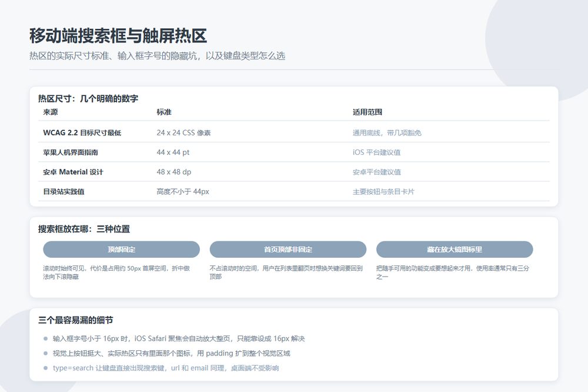The height and width of the screenshot is (392, 588).
Task: Click the bullet about padding 扩到整个视觉区域
Action: click(171, 353)
